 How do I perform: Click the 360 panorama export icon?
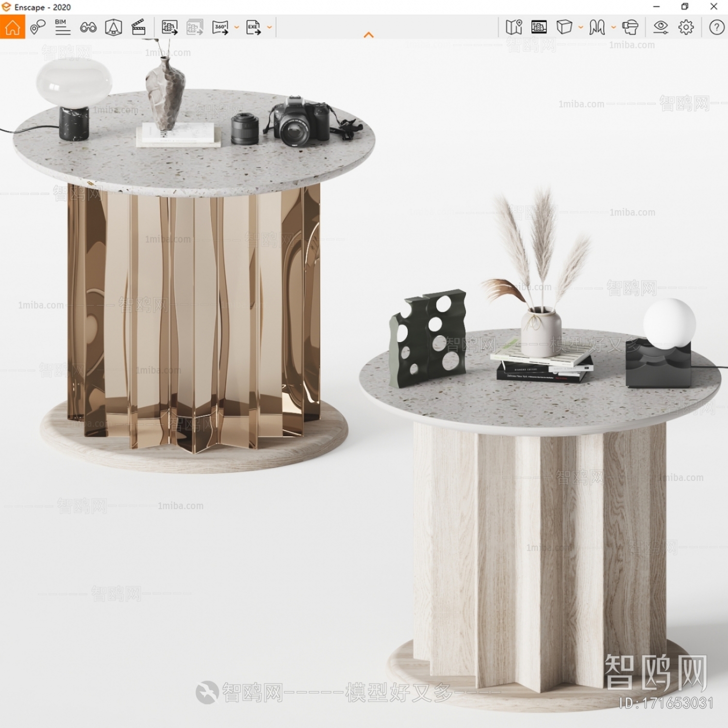[220, 27]
